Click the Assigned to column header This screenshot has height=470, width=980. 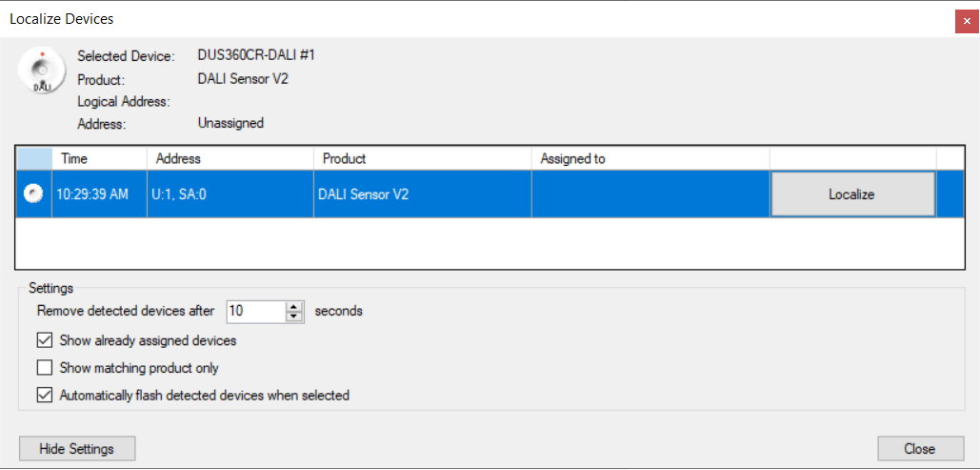click(x=650, y=158)
